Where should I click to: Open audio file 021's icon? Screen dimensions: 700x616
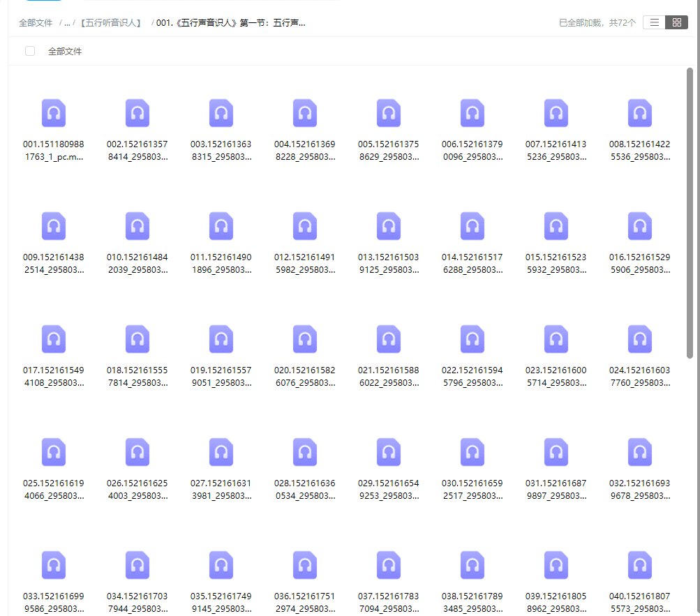[x=388, y=338]
